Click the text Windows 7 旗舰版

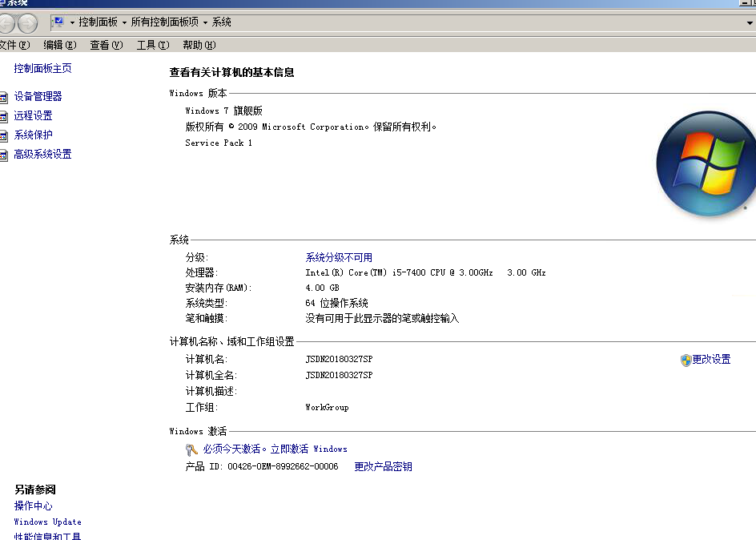[223, 111]
